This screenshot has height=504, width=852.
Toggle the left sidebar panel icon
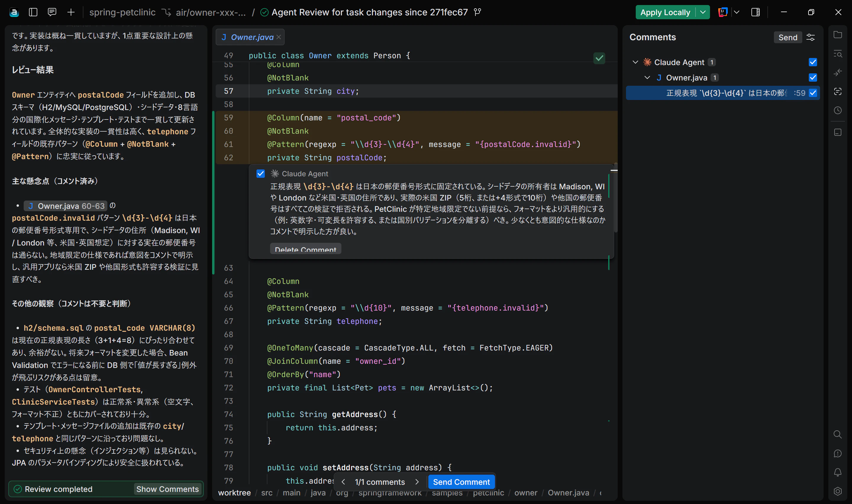pos(33,12)
